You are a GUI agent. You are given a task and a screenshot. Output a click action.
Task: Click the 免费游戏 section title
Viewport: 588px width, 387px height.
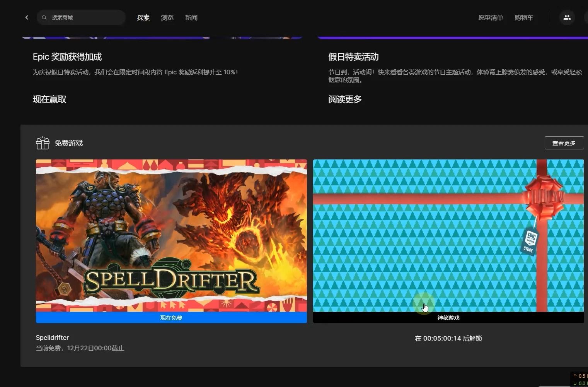pos(68,143)
